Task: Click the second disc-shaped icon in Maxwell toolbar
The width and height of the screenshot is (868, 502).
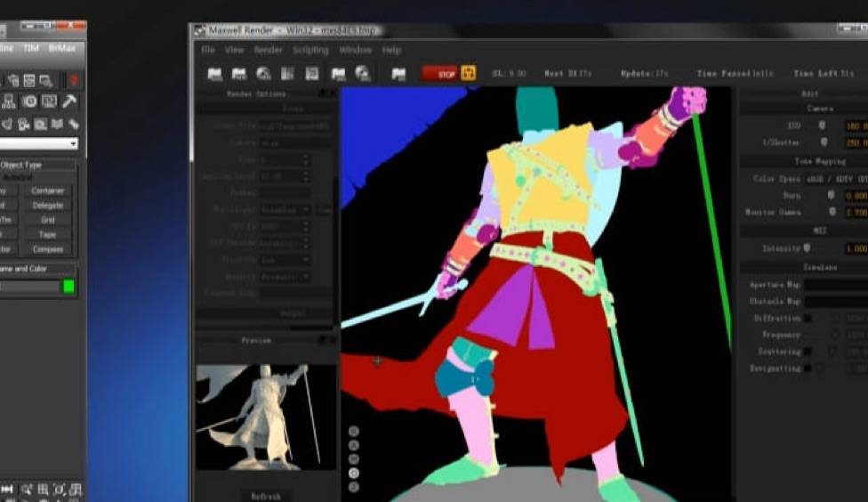Action: pyautogui.click(x=363, y=74)
